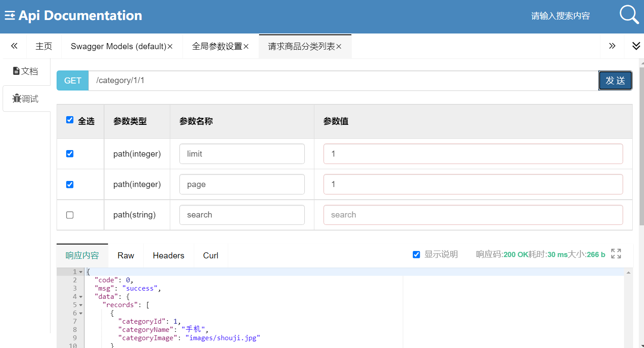Open the 文档 document tab
Screen dimensions: 644x348
point(26,71)
